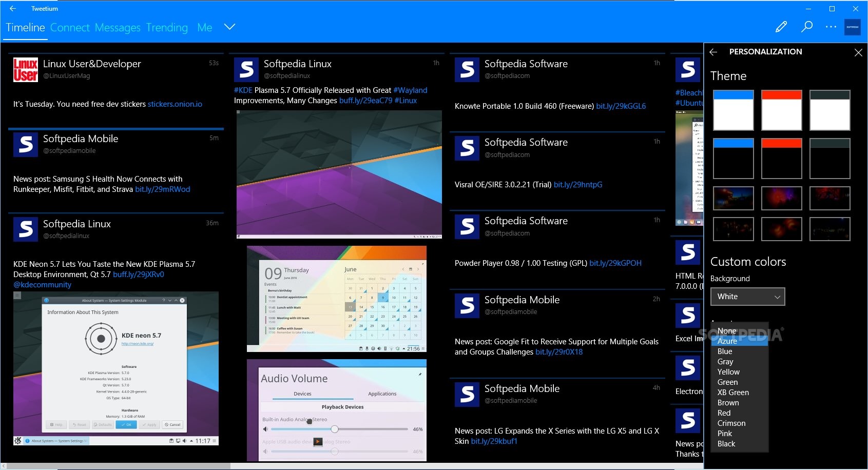868x470 pixels.
Task: Open the Me tab
Action: pos(204,28)
